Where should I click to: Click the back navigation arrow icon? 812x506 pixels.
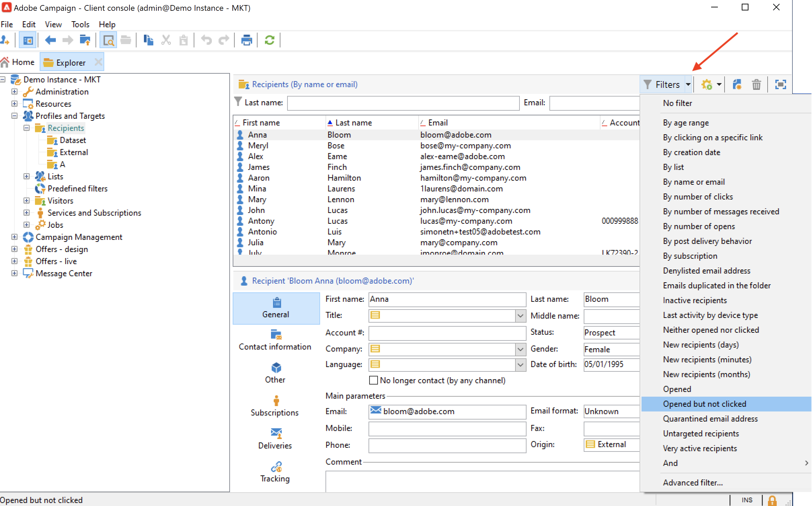(x=50, y=40)
